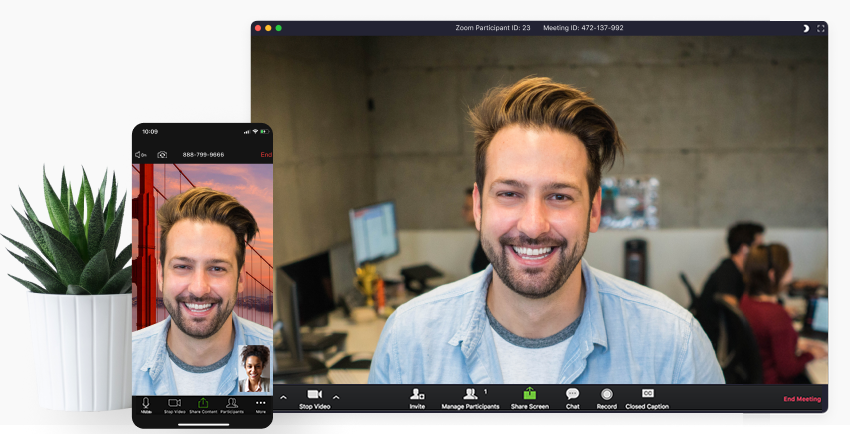Click Stop Video camera icon in desktop toolbar
The width and height of the screenshot is (850, 434).
pos(314,395)
